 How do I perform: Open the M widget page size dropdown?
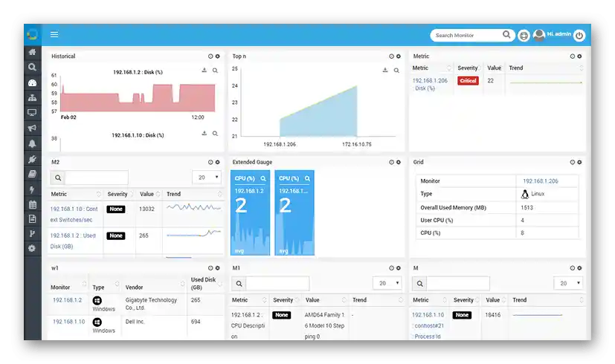[x=568, y=283]
